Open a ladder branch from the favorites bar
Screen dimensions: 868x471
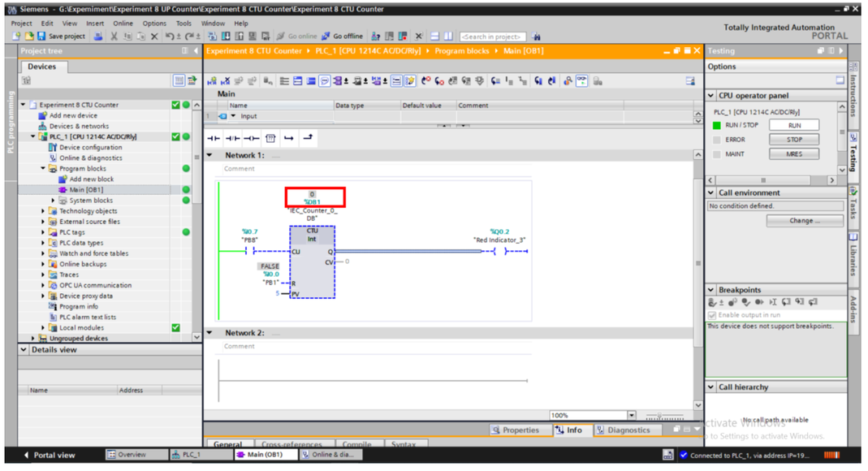point(289,138)
